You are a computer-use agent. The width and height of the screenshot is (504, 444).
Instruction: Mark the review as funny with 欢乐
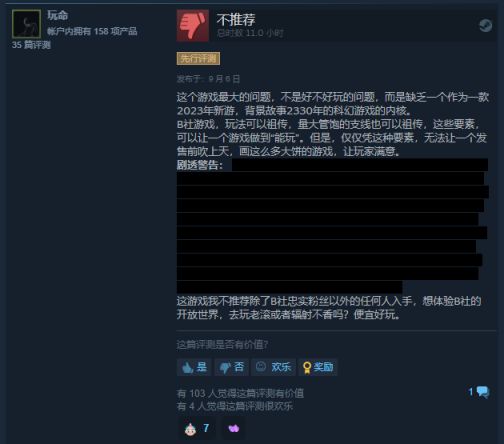click(273, 367)
